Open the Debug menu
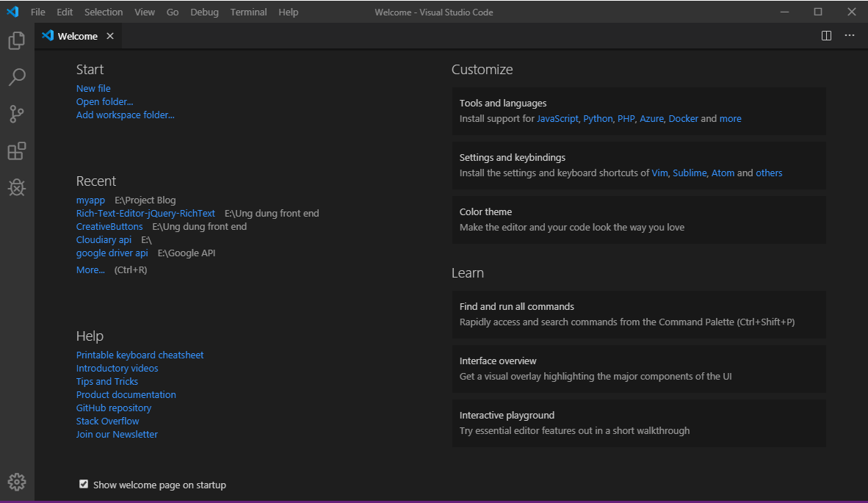The width and height of the screenshot is (868, 503). [x=204, y=12]
